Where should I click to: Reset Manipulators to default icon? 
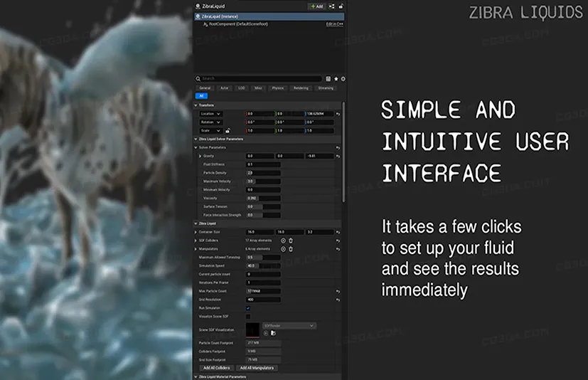pos(338,249)
